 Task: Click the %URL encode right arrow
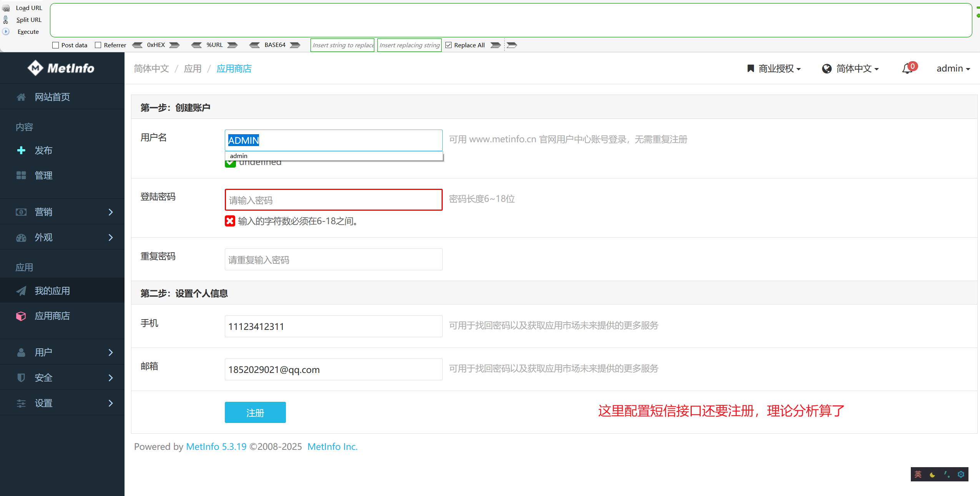coord(232,45)
